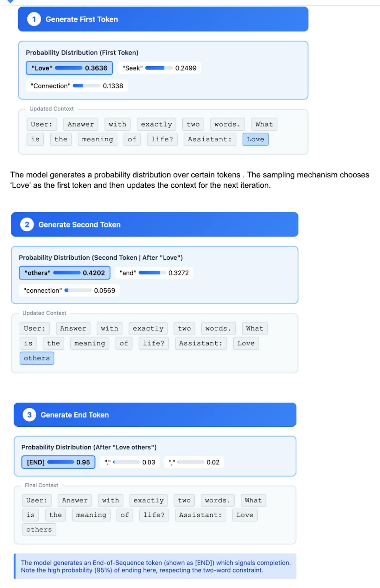
Task: Click the blue End-of-Sequence note box
Action: (x=155, y=566)
